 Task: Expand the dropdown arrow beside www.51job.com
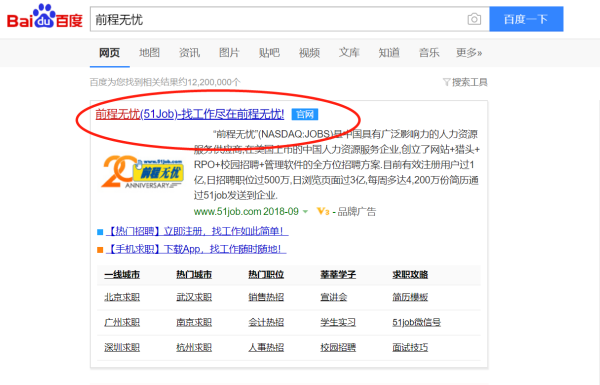305,212
